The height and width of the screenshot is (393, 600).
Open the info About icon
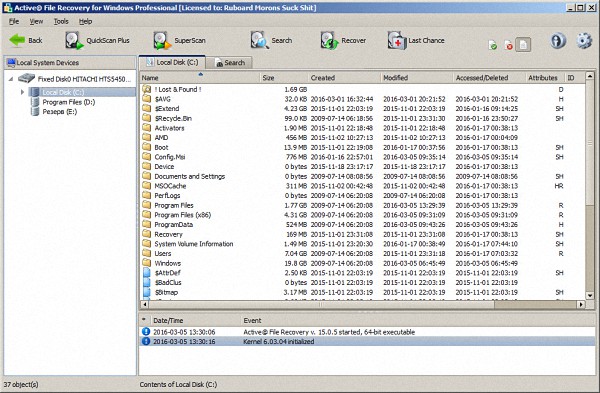coord(558,40)
